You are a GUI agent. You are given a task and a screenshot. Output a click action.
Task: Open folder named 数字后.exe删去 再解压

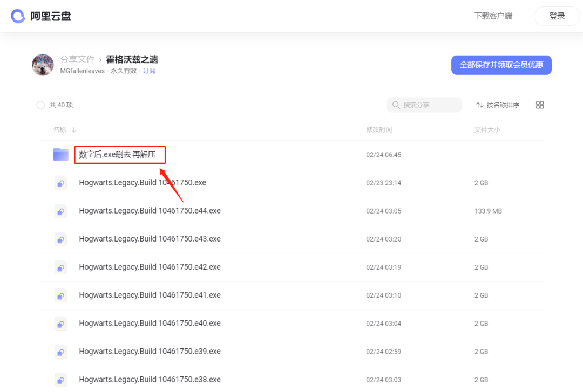[117, 155]
